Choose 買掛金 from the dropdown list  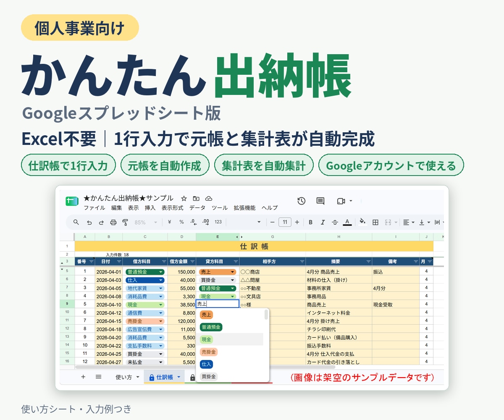pyautogui.click(x=209, y=377)
